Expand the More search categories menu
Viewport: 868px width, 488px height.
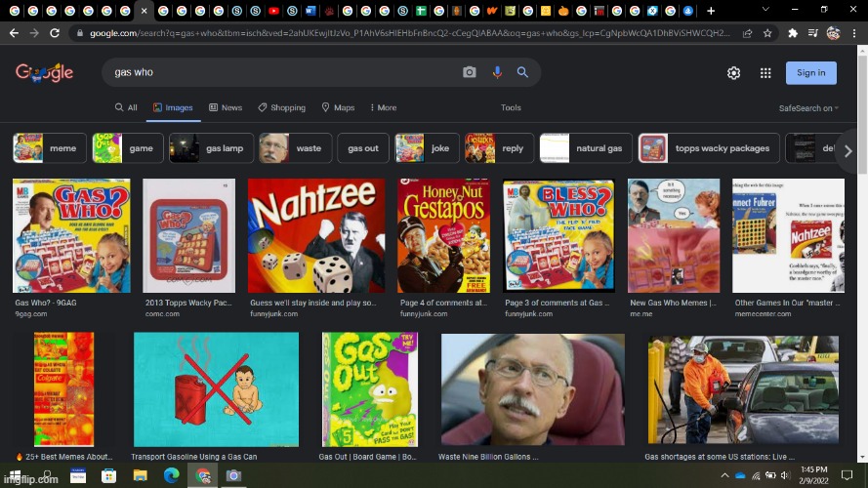pyautogui.click(x=382, y=107)
